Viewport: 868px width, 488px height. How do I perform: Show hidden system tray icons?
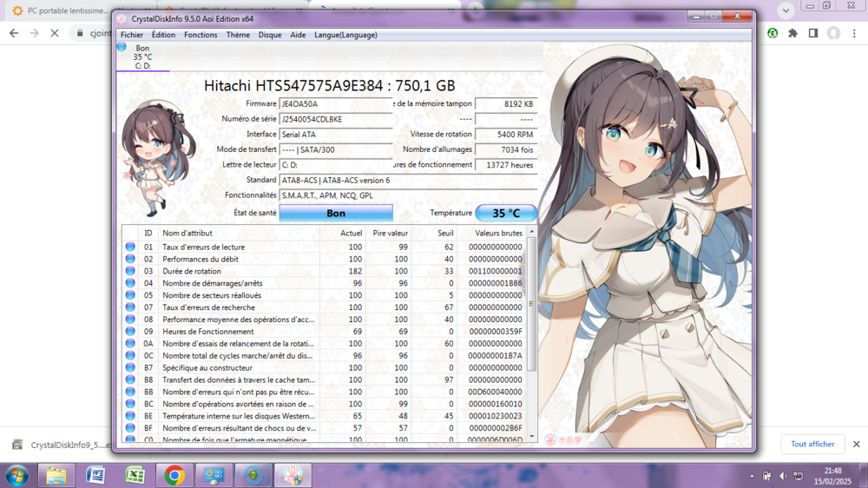coord(752,476)
